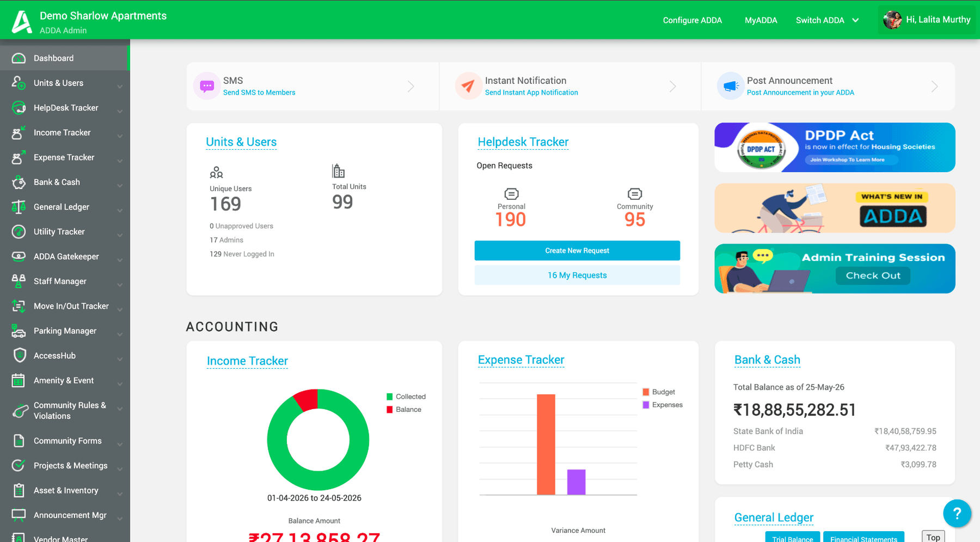Click the Community Rules whistle icon
The height and width of the screenshot is (542, 980).
tap(20, 410)
